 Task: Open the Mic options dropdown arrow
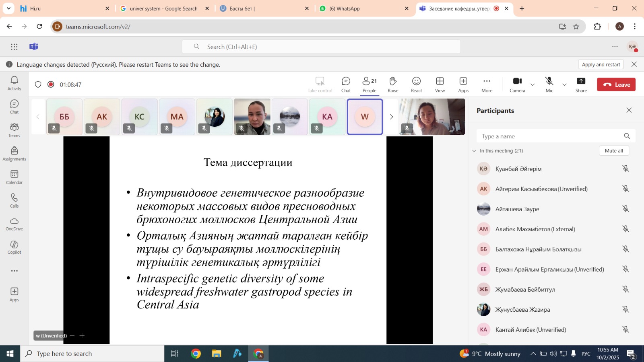564,84
